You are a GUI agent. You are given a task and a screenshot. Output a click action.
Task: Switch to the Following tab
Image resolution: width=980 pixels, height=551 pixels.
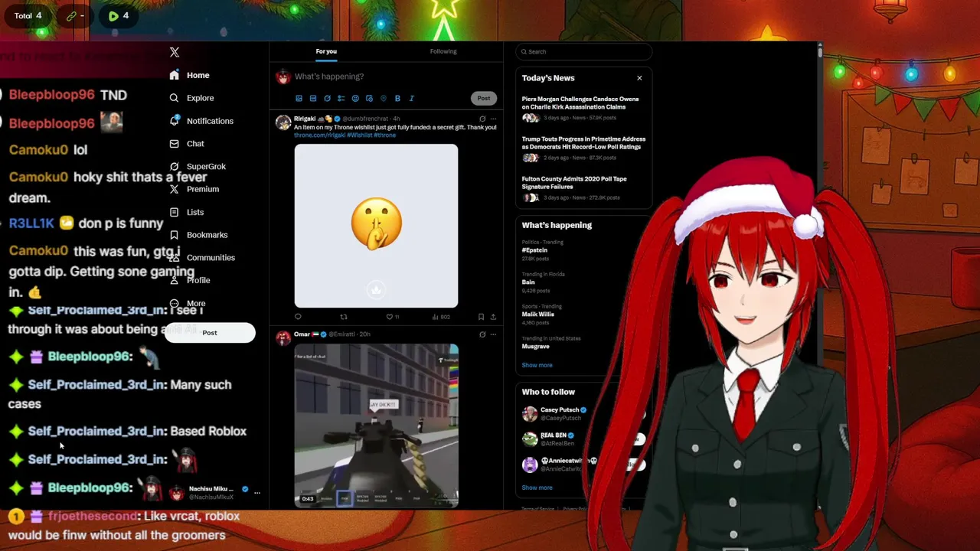point(443,51)
